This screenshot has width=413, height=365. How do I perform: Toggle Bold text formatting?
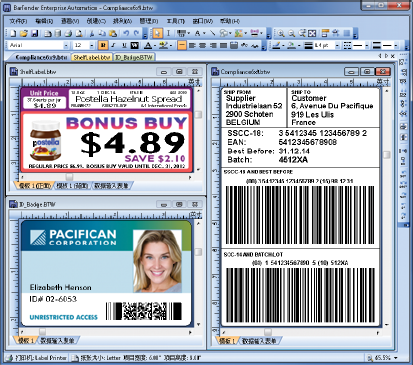pos(103,45)
